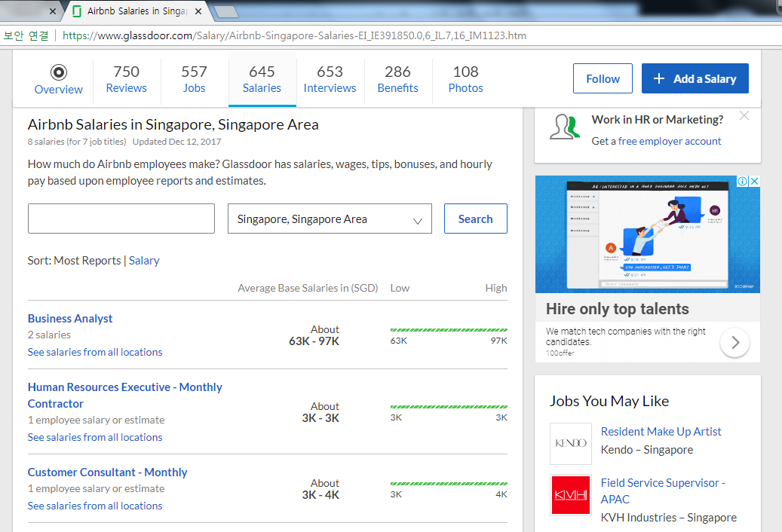Click the Search button
The height and width of the screenshot is (532, 782).
475,219
